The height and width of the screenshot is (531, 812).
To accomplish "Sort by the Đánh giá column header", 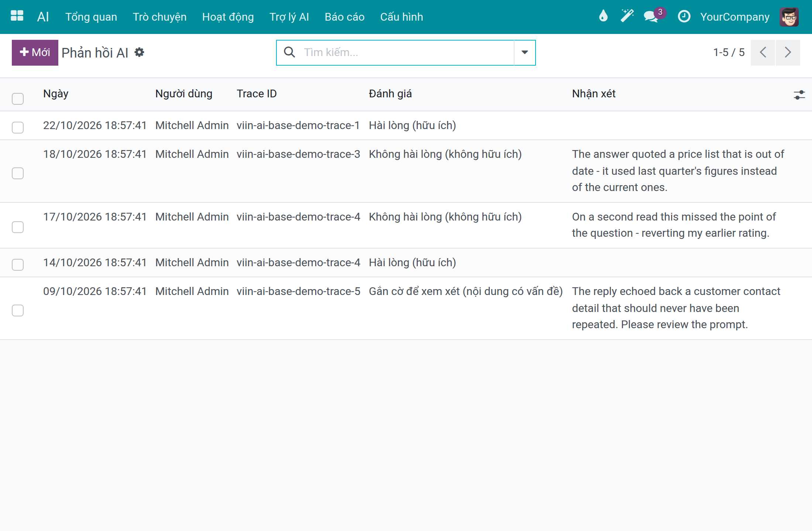I will pos(390,94).
